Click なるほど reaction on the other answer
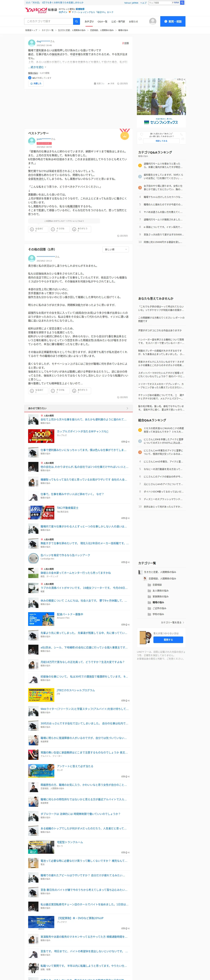Image resolution: width=210 pixels, height=980 pixels. coord(38,390)
